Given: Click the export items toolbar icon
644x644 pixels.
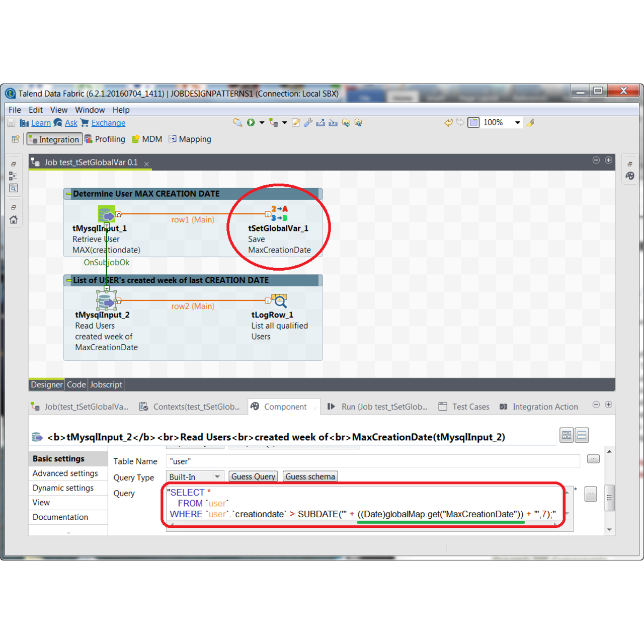Looking at the screenshot, I should click(320, 122).
